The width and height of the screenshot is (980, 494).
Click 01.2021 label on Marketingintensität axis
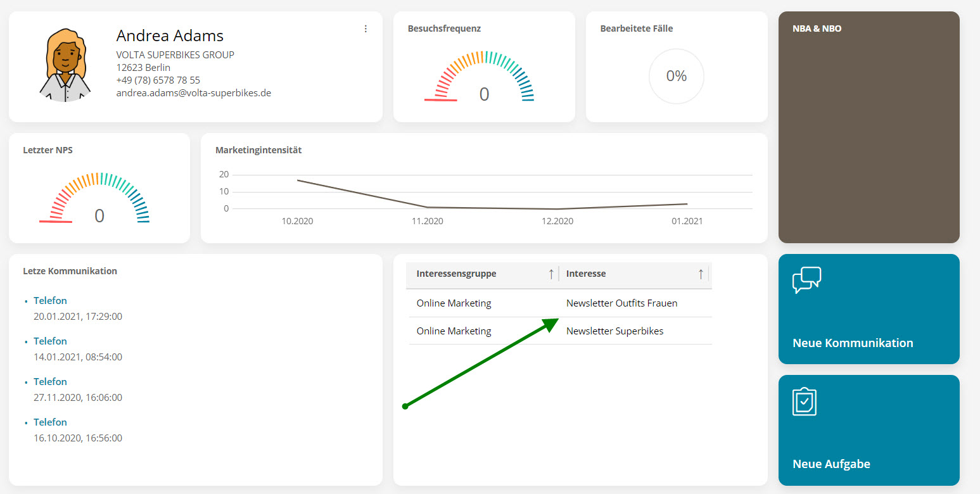pos(687,221)
